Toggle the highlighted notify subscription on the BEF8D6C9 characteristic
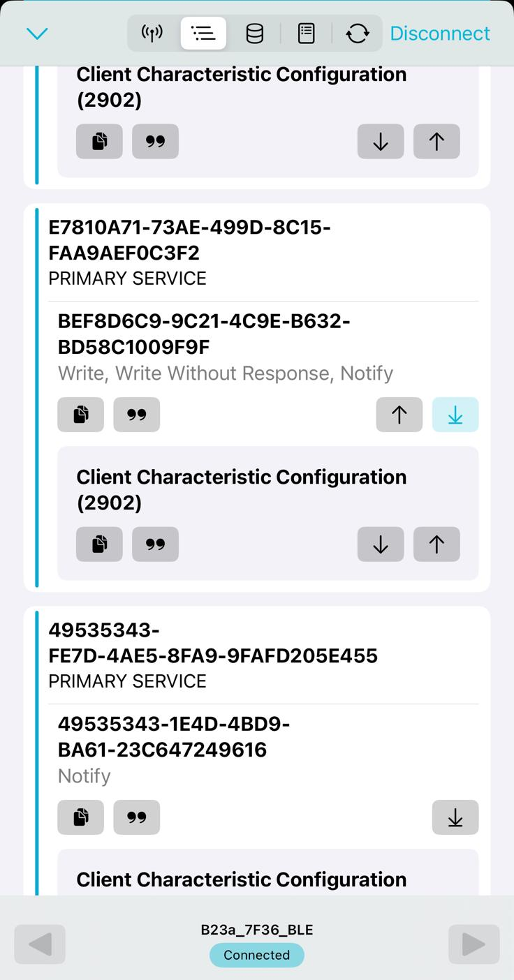 pyautogui.click(x=455, y=415)
